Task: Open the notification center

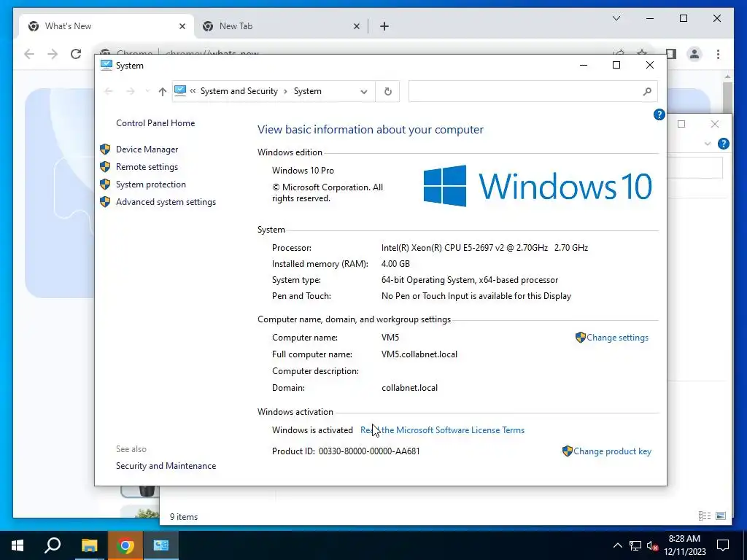Action: coord(723,545)
